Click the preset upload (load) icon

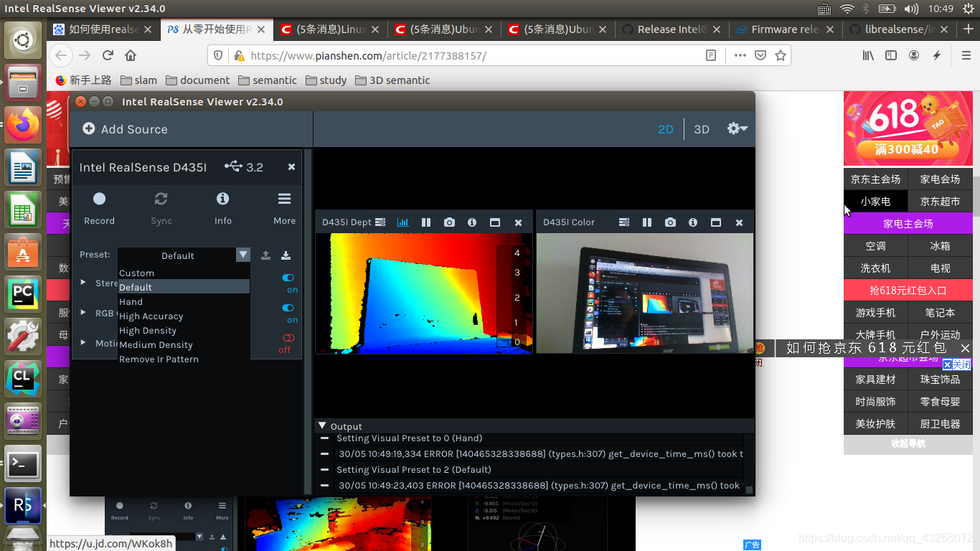[x=265, y=255]
